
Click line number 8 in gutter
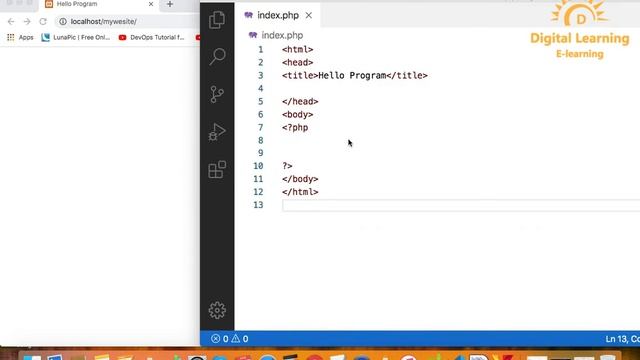pyautogui.click(x=260, y=140)
